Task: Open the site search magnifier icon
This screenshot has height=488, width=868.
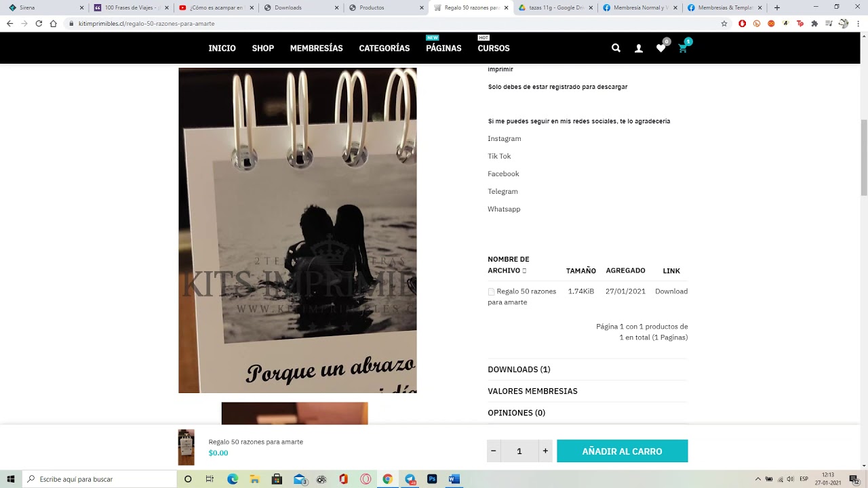Action: coord(616,48)
